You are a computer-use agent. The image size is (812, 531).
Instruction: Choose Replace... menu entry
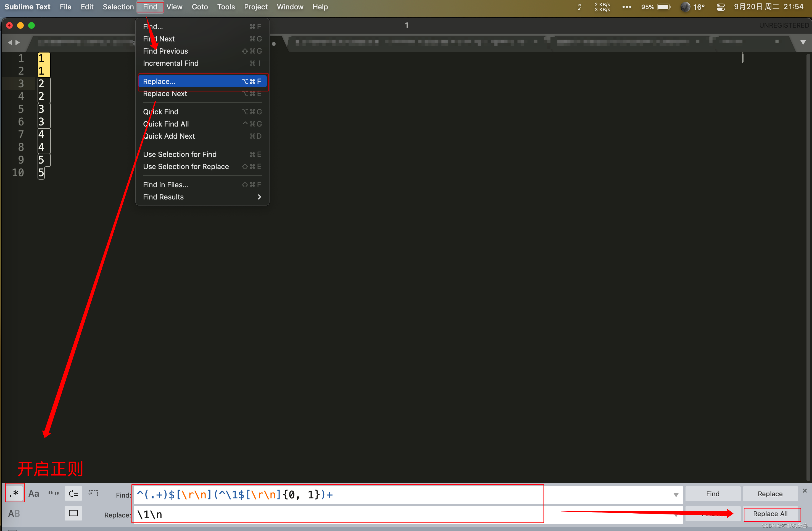click(202, 81)
